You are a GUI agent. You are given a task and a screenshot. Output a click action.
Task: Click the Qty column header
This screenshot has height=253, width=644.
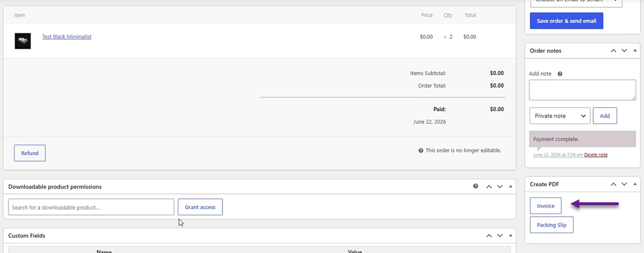[x=448, y=15]
